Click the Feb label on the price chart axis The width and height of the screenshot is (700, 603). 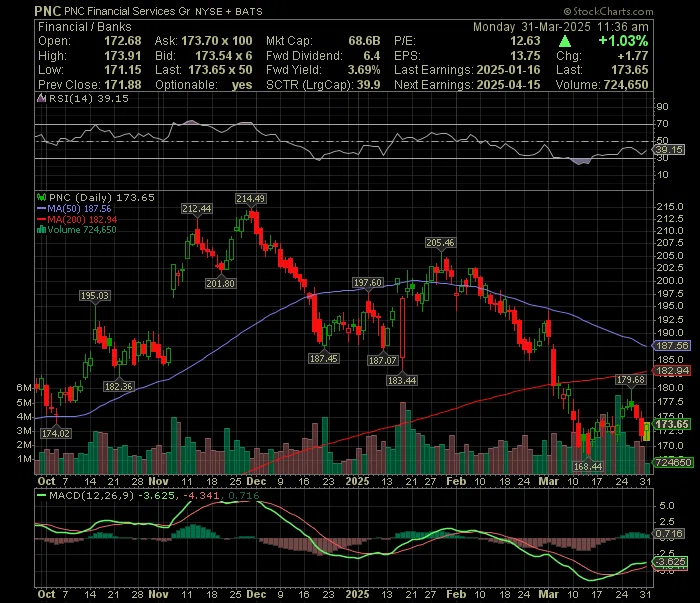coord(456,482)
